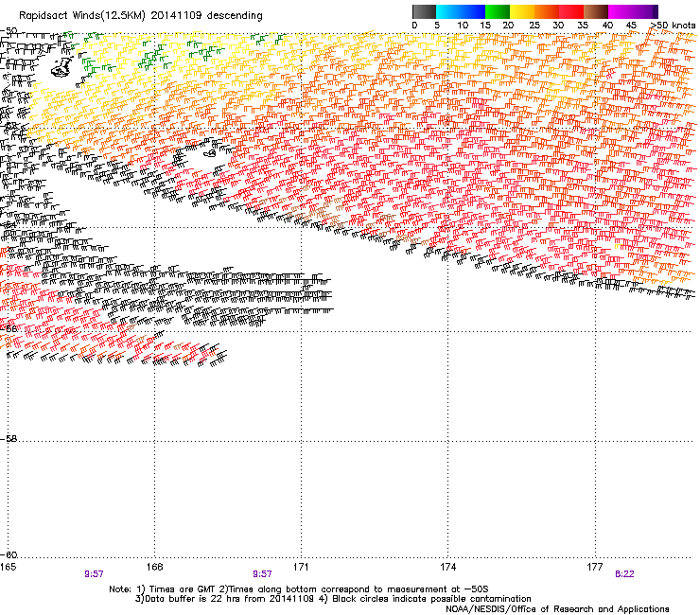The image size is (700, 615).
Task: Select the orange 25-30 knots legend segment
Action: (x=547, y=11)
